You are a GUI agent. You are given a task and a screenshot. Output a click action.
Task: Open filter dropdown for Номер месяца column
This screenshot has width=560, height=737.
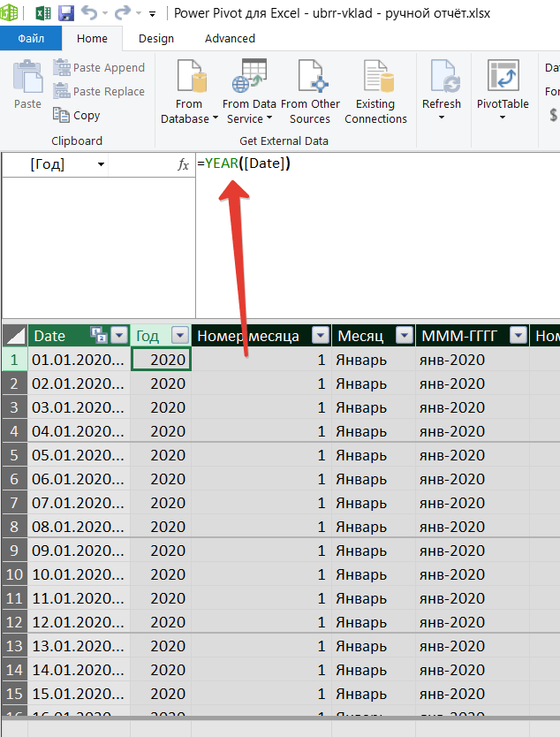(321, 336)
